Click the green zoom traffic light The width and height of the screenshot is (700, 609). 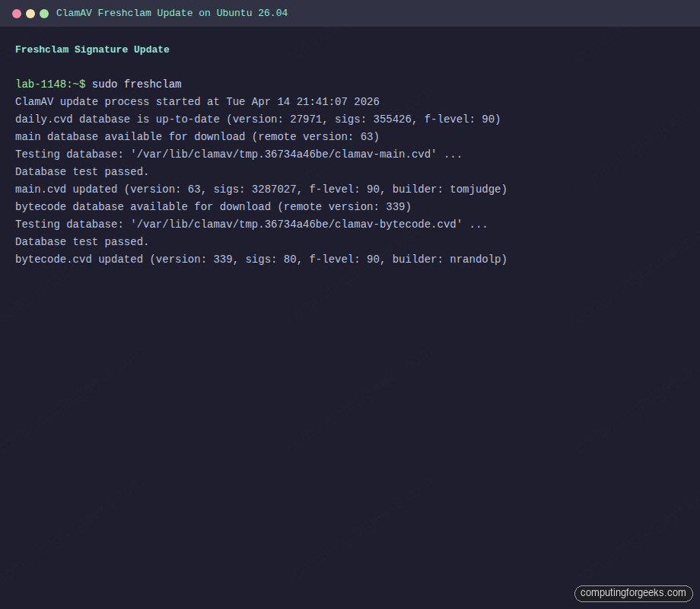point(43,12)
